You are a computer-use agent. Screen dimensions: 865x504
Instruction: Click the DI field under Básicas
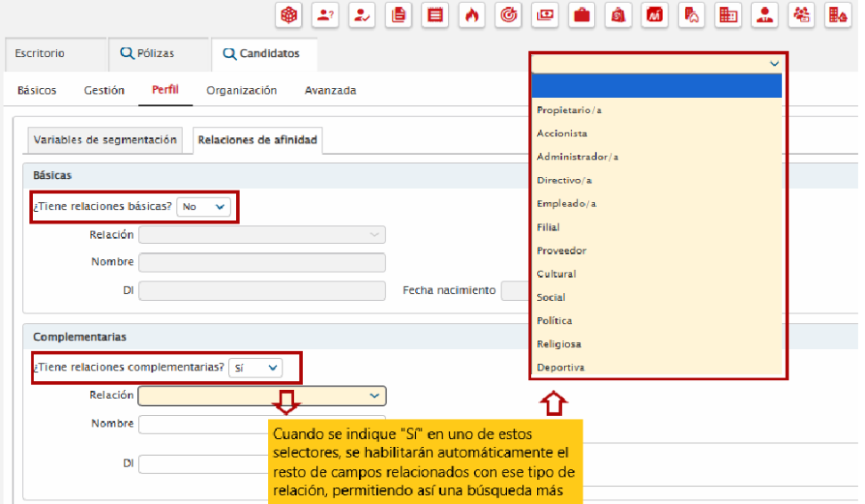click(262, 290)
